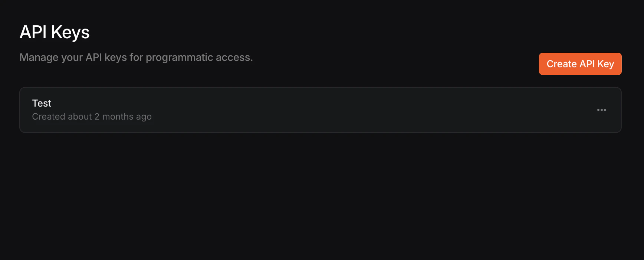Click the API Keys page heading
The image size is (644, 260).
(x=55, y=32)
